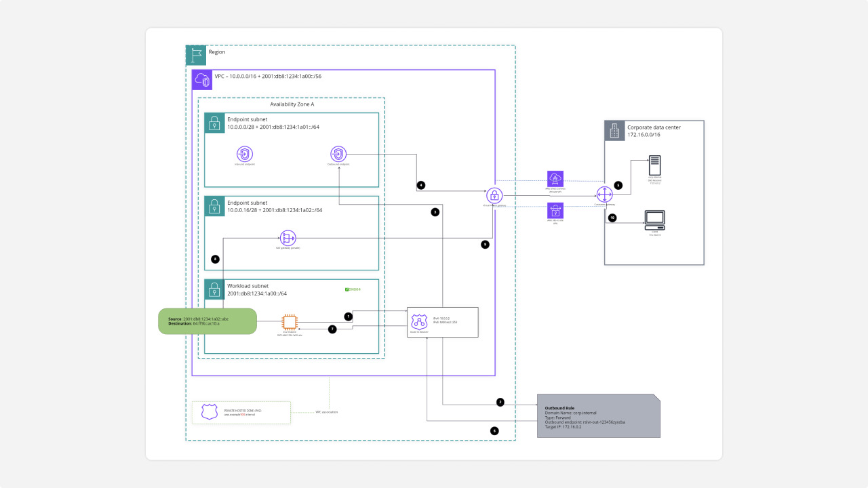Click the AWS Site-to-Site VPN icon

tap(555, 211)
